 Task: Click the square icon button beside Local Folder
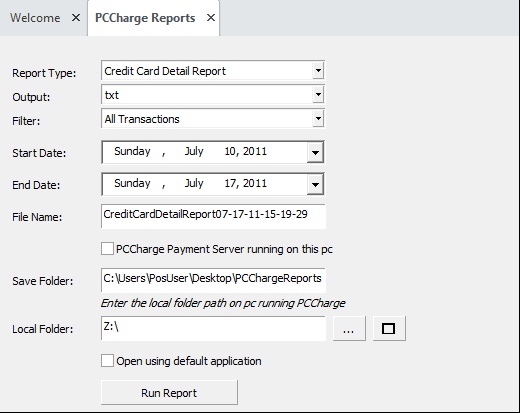(x=389, y=329)
